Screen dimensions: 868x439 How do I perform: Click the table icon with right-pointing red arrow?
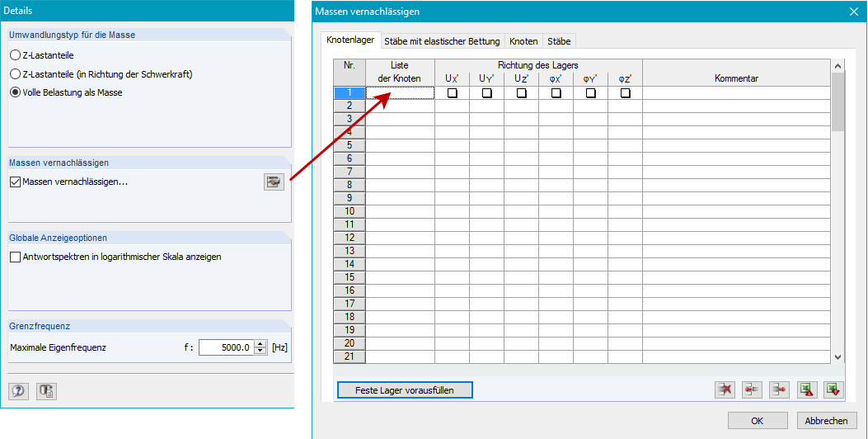tap(780, 389)
